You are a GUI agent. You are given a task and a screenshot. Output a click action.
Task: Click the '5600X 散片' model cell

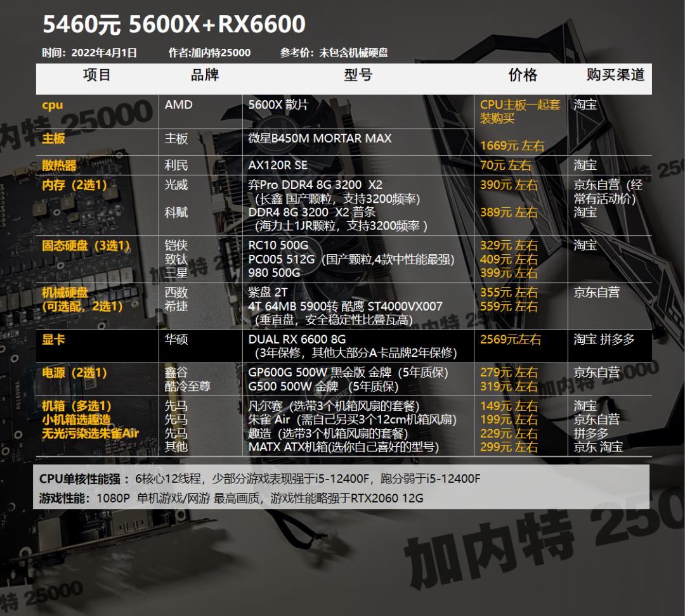point(278,105)
